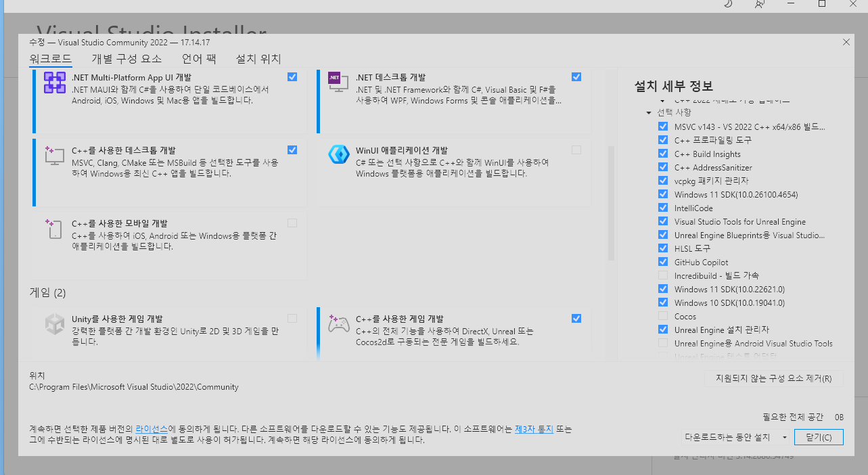
Task: Uncheck Visual Studio Tools for Unreal Engine
Action: (x=662, y=221)
